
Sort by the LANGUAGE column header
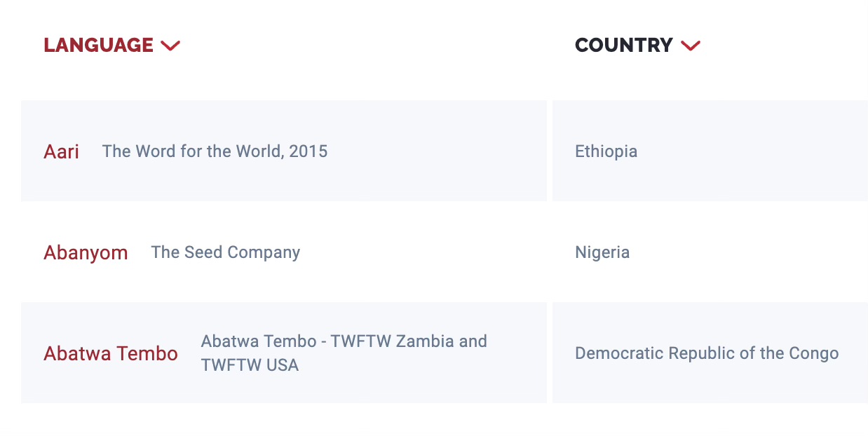point(99,45)
